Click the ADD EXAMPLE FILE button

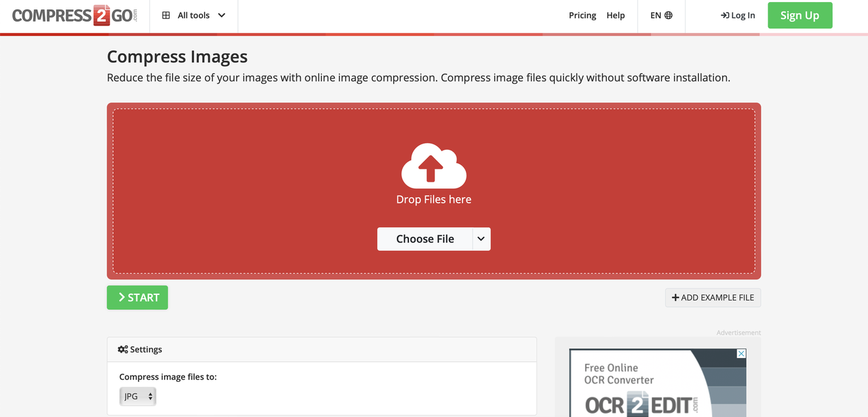713,297
